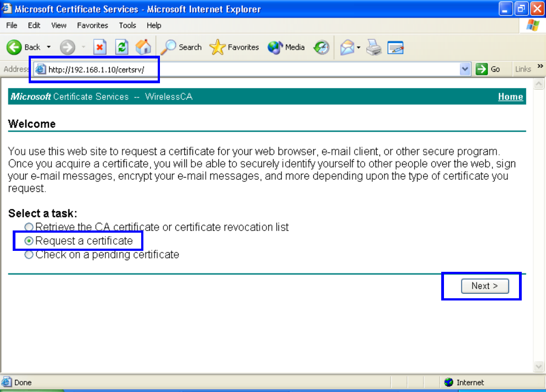Click the Links toolbar label
Screen dimensions: 546x392
point(523,69)
